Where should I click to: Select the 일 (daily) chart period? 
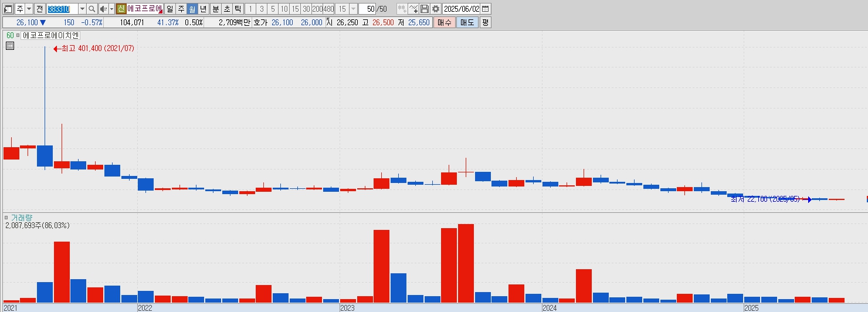pos(169,9)
